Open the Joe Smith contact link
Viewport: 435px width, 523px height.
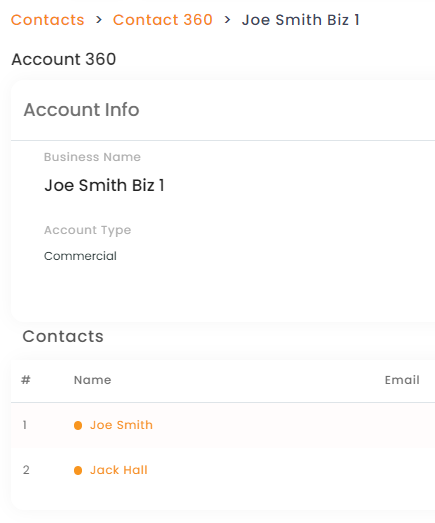[x=121, y=425]
